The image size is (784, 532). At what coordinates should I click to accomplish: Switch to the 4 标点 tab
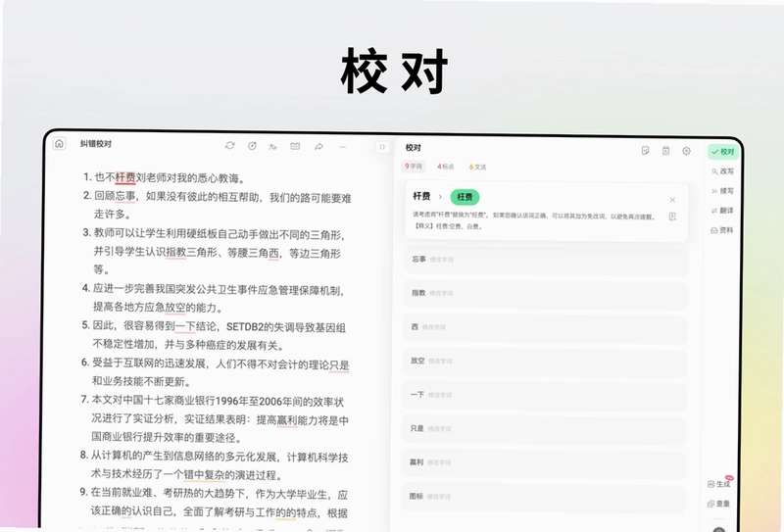(x=446, y=167)
